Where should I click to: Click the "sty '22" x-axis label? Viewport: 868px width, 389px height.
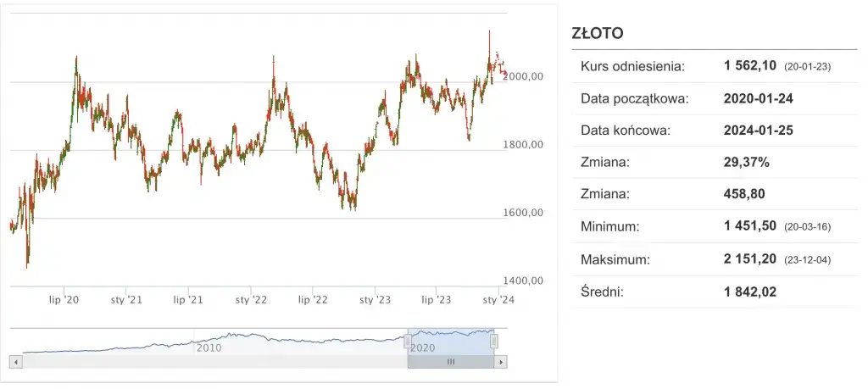pyautogui.click(x=251, y=299)
